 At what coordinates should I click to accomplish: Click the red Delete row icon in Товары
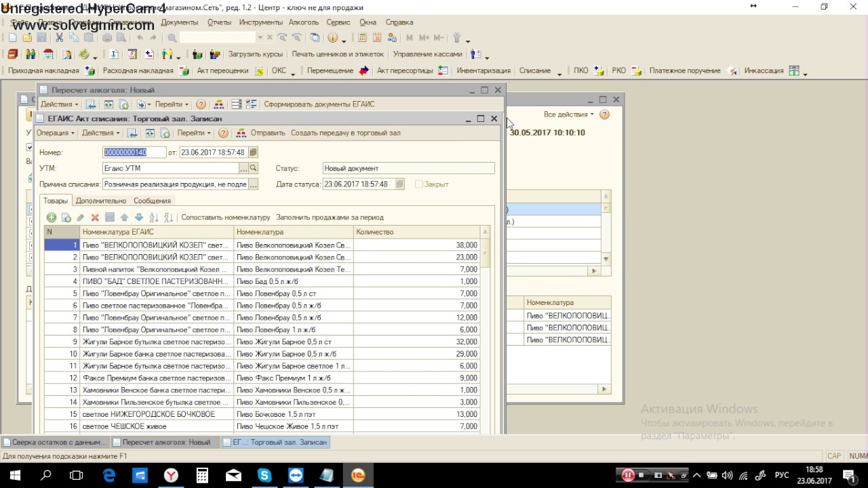pyautogui.click(x=95, y=218)
